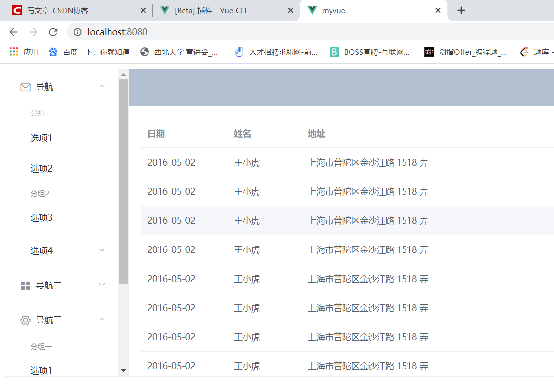
Task: Click the hand icon for 人才招聘求职网 bookmark
Action: pos(239,52)
